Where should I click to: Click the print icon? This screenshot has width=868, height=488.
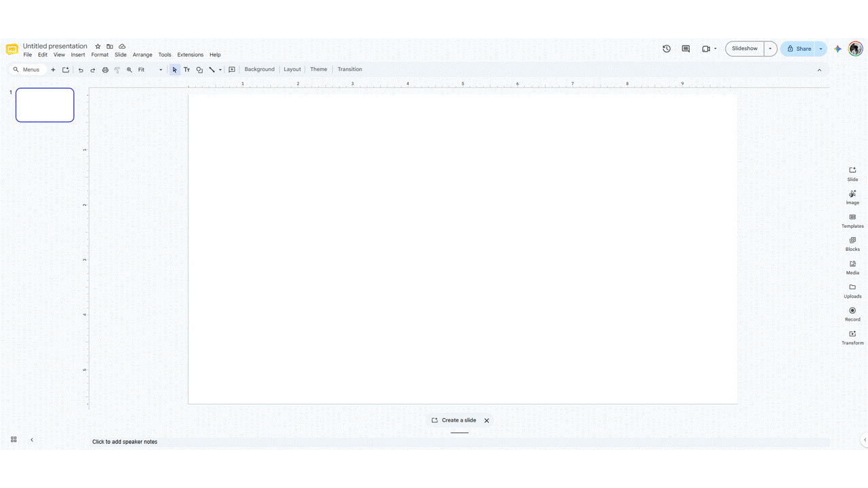coord(105,70)
